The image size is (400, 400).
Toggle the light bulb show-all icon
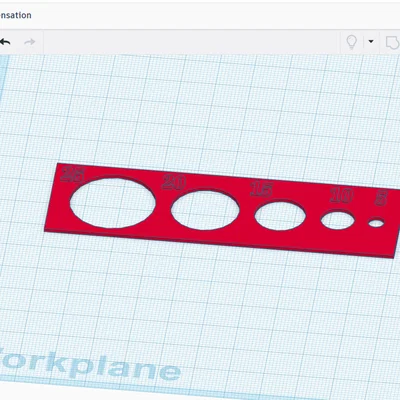(351, 42)
